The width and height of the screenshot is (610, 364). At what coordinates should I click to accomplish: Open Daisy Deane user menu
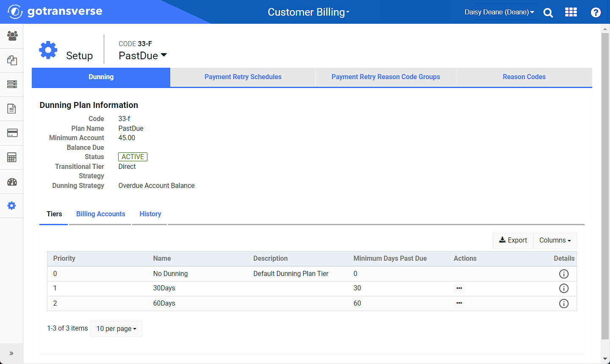(499, 12)
